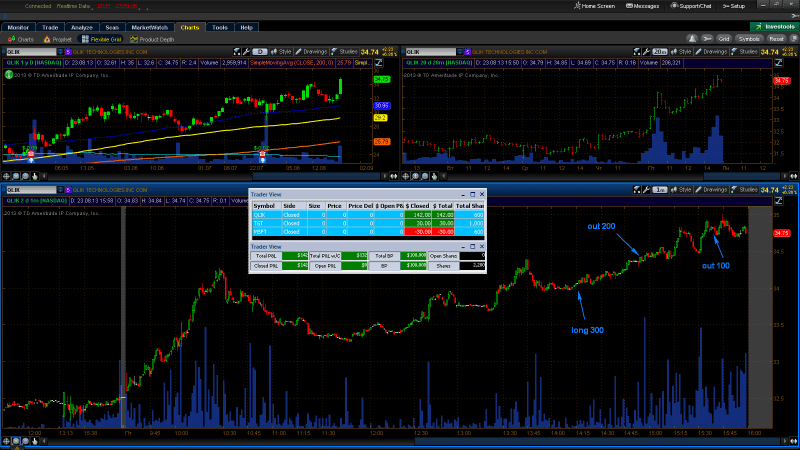
Task: Open the Style menu of the top-left chart
Action: 281,52
